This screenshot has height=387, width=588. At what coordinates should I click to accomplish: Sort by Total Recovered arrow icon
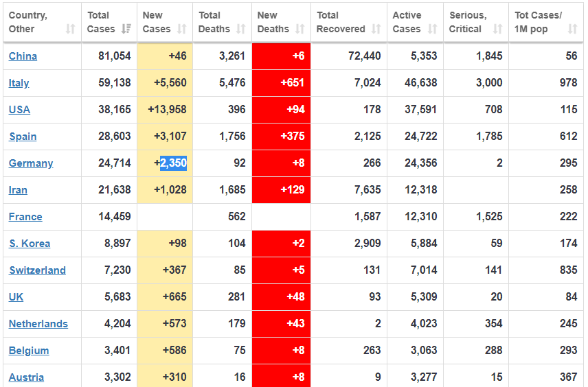(x=376, y=29)
